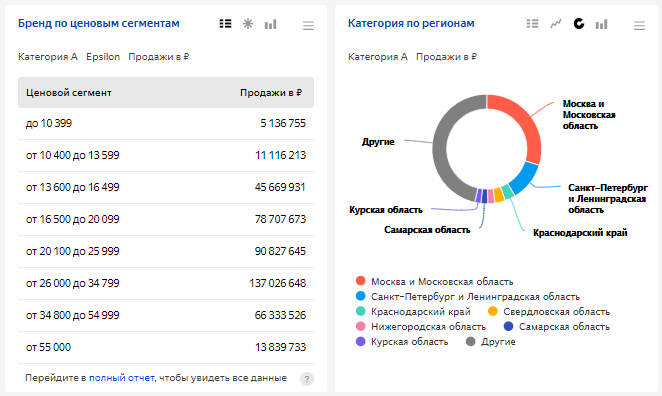Viewport: 662px width, 396px height.
Task: Select radial chart icon in brand widget
Action: 248,24
